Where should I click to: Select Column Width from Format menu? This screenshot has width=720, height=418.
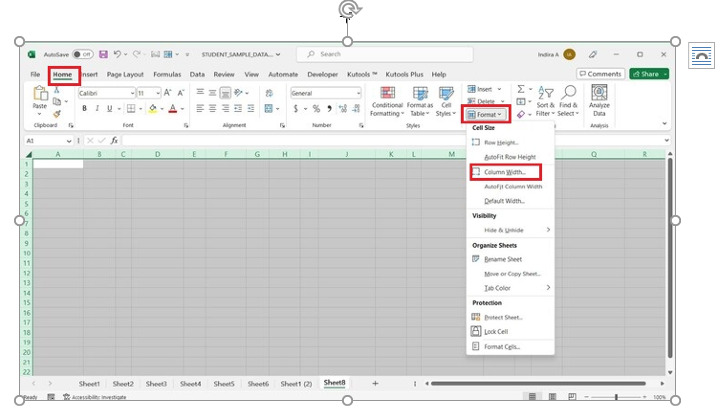[504, 172]
